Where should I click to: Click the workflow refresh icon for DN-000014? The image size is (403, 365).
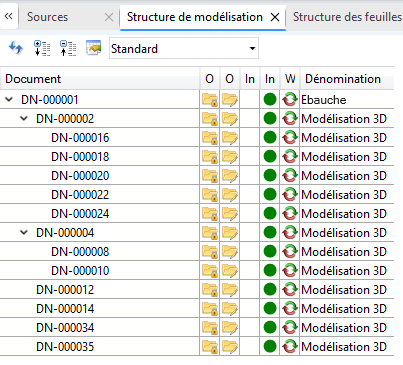click(290, 308)
